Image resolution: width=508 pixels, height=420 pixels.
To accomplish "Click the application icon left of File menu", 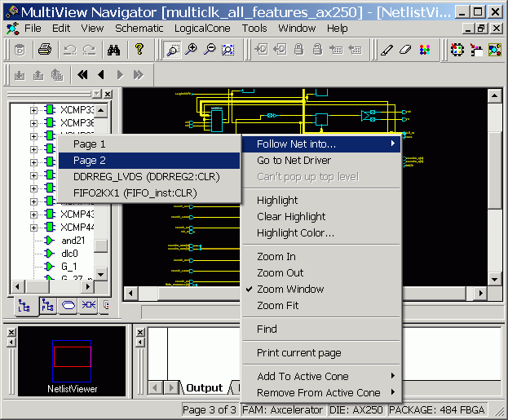I will coord(12,29).
